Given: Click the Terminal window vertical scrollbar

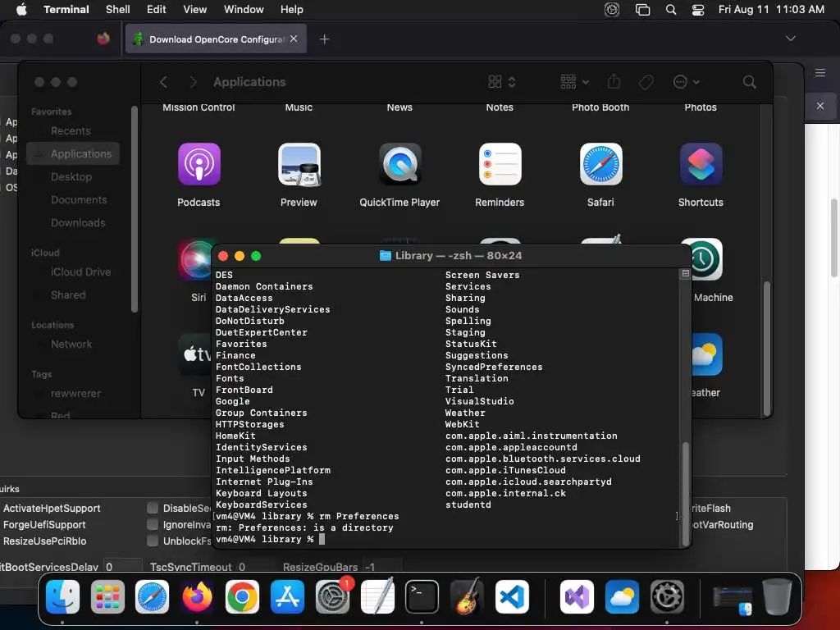Looking at the screenshot, I should (685, 493).
